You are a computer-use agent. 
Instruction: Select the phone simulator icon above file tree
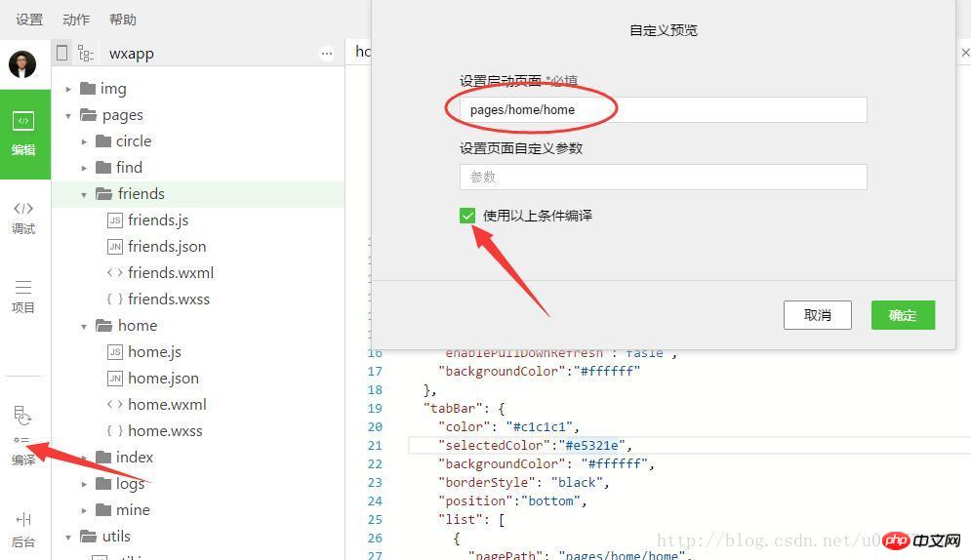pos(63,53)
